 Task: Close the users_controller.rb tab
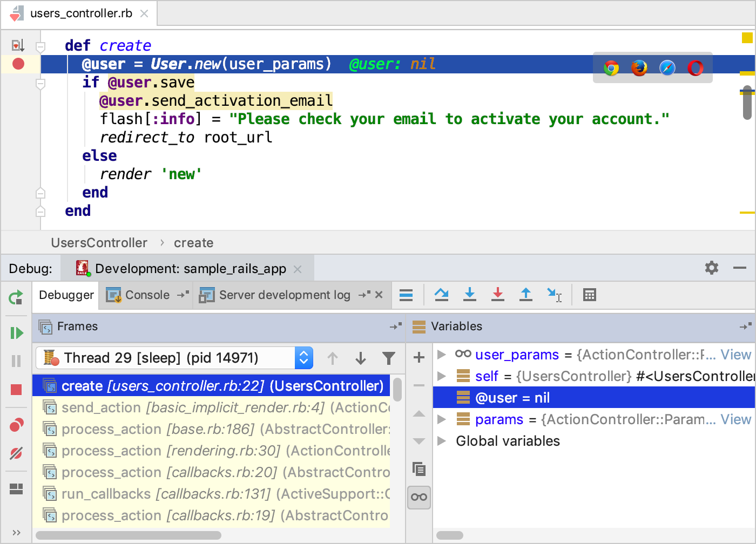[144, 13]
